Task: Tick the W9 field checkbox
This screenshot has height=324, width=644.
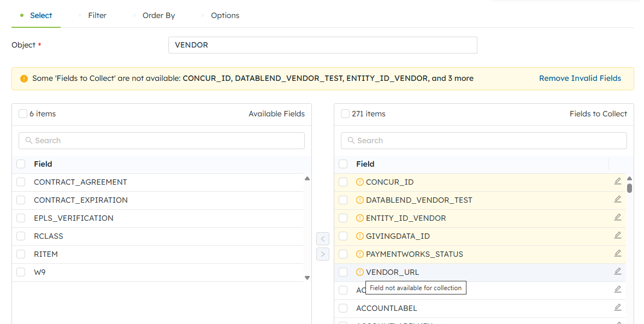Action: [x=21, y=272]
